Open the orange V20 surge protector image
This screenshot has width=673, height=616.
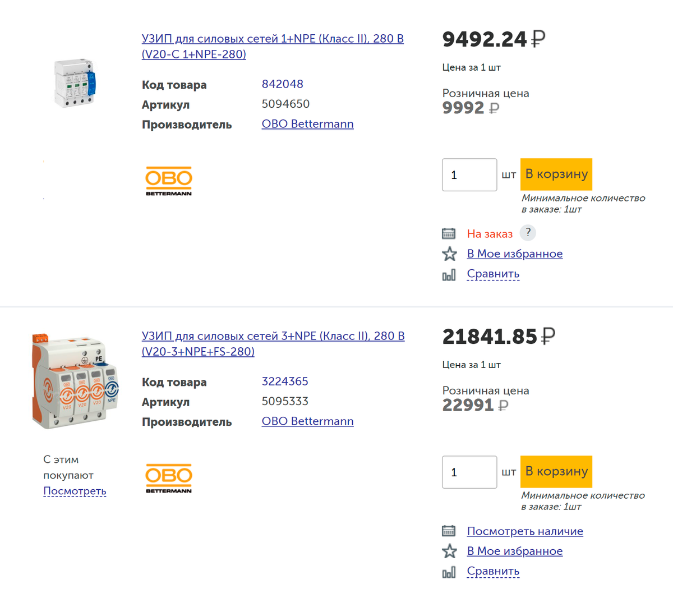click(75, 381)
